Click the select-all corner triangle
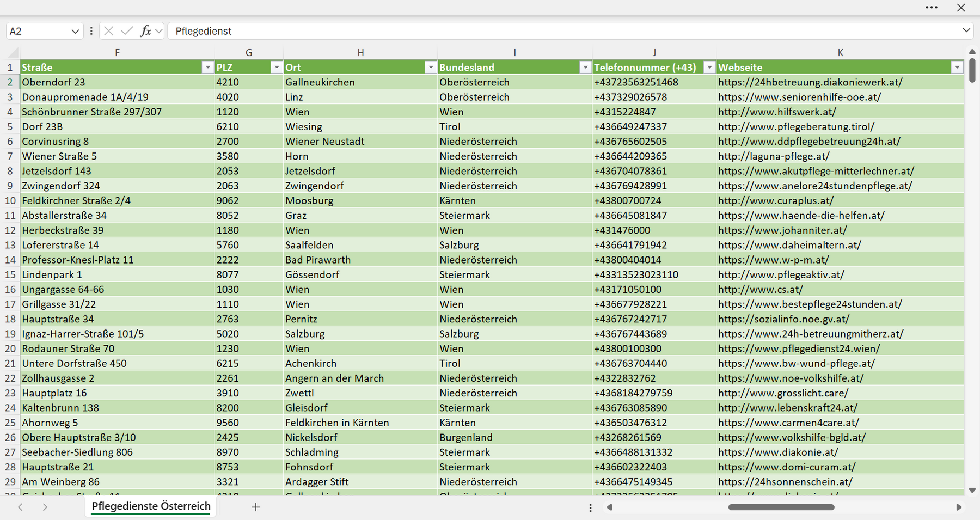Image resolution: width=980 pixels, height=520 pixels. click(x=13, y=53)
